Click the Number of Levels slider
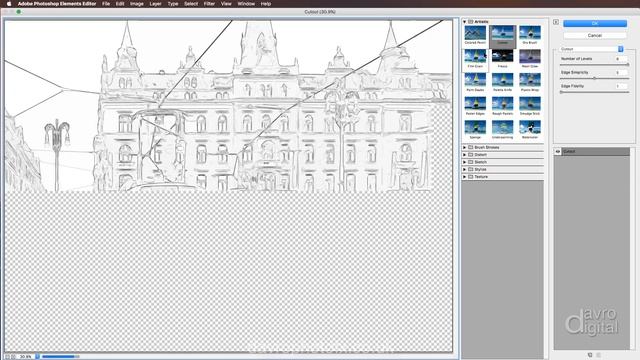 click(594, 65)
